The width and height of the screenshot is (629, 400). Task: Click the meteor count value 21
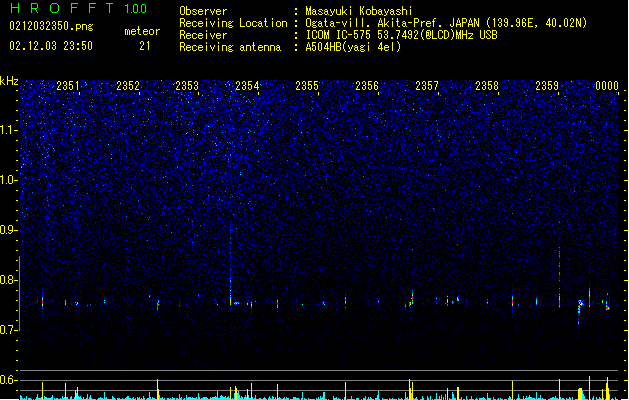[x=145, y=46]
